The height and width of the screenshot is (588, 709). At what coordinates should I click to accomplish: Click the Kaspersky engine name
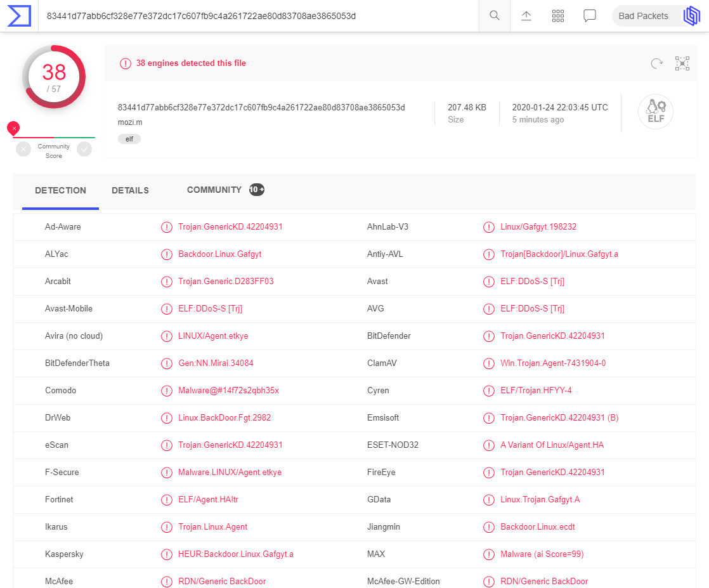(x=64, y=554)
